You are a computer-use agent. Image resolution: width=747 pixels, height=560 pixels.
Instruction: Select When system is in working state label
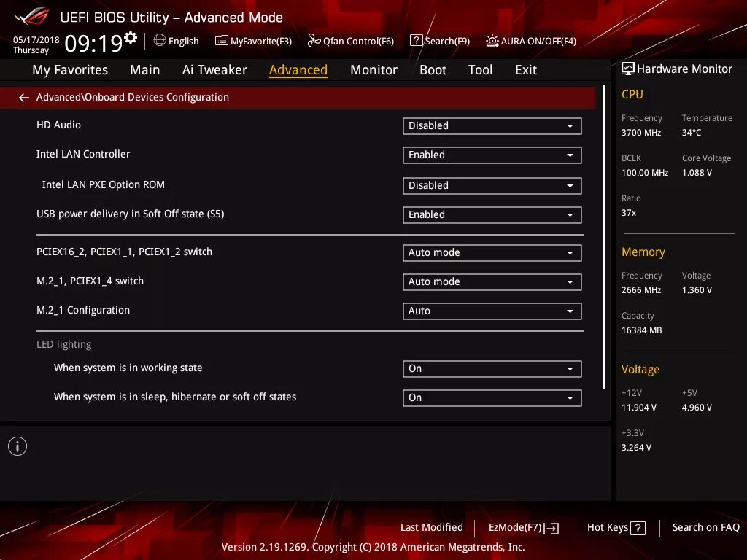[x=128, y=367]
